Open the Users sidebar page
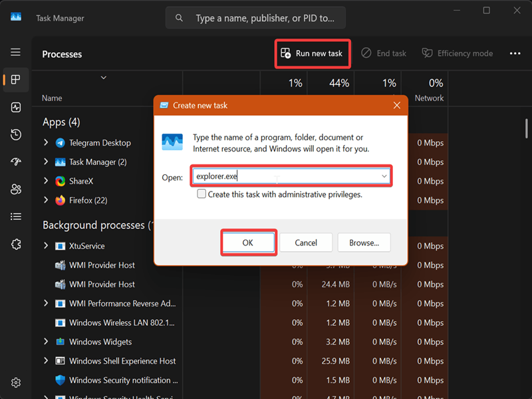This screenshot has width=532, height=399. tap(15, 189)
